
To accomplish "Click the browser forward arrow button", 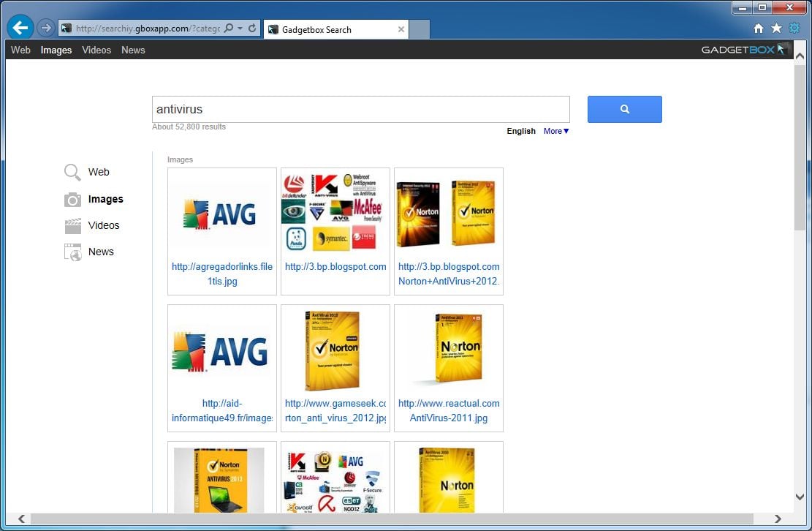I will (45, 28).
